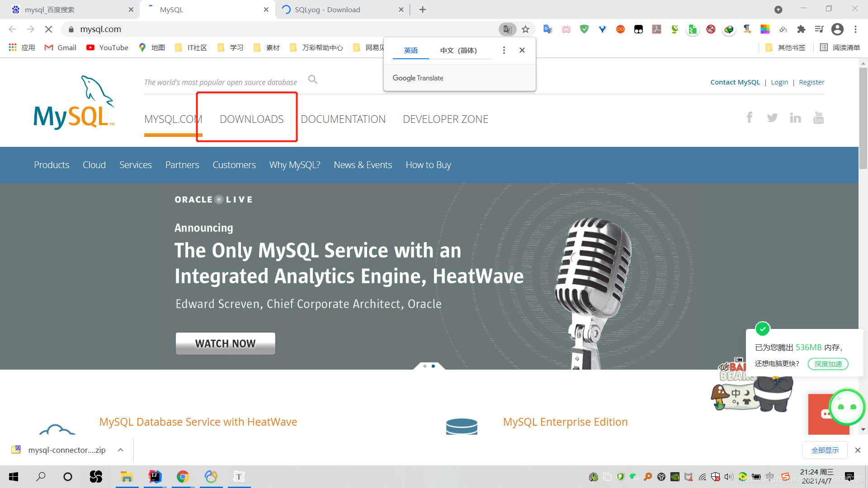Screen dimensions: 868x488
Task: Open the DOWNLOADS navigation tab
Action: 251,119
